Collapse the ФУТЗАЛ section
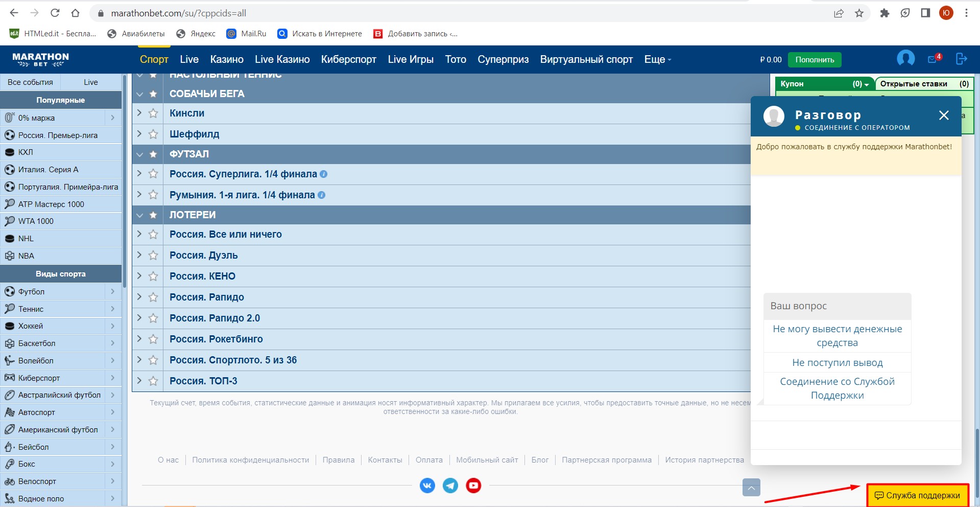 click(x=139, y=154)
